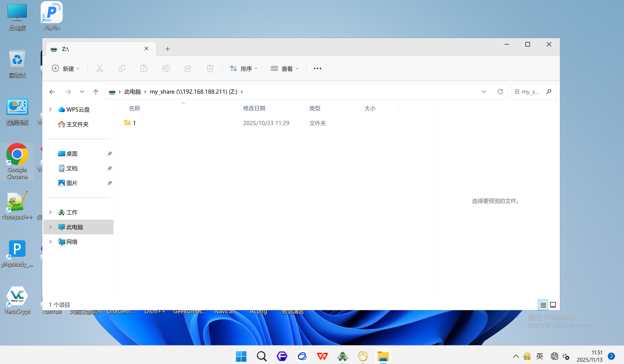The width and height of the screenshot is (624, 364).
Task: Open the 新建 menu button
Action: 66,68
